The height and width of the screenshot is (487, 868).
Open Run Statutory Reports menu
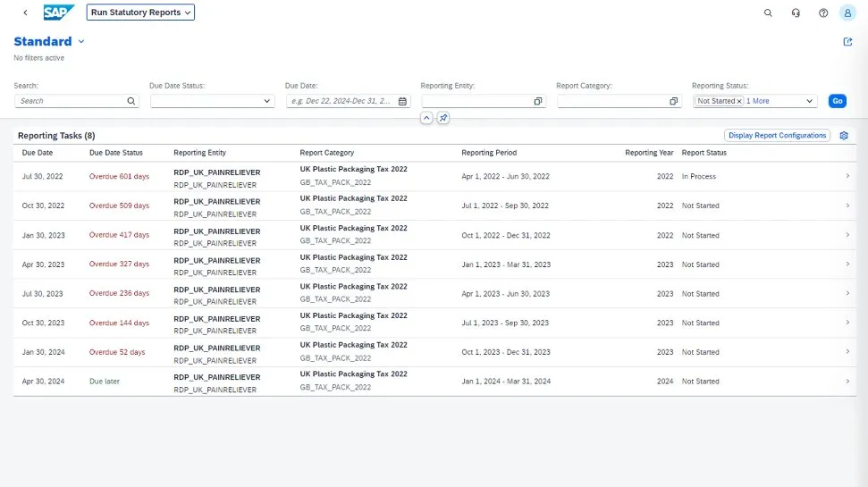(x=140, y=13)
